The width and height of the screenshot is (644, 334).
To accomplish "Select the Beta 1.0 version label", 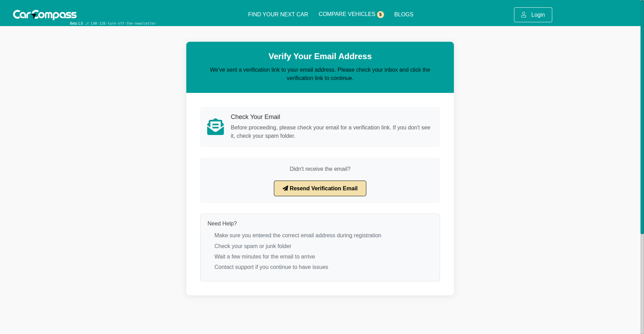I will 76,24.
